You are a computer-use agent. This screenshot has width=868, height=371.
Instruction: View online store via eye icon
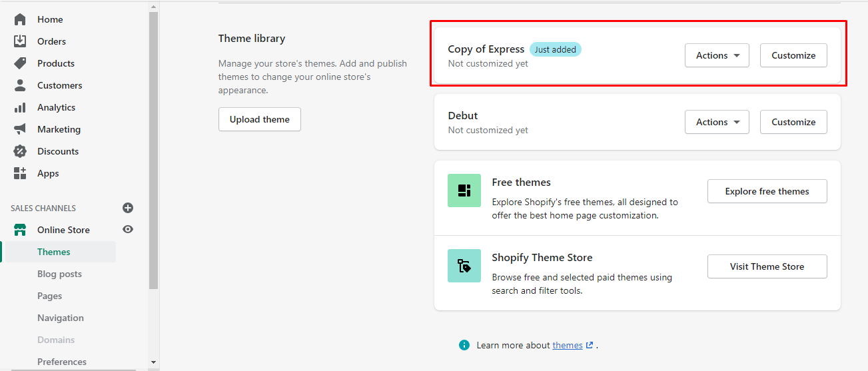coord(128,229)
